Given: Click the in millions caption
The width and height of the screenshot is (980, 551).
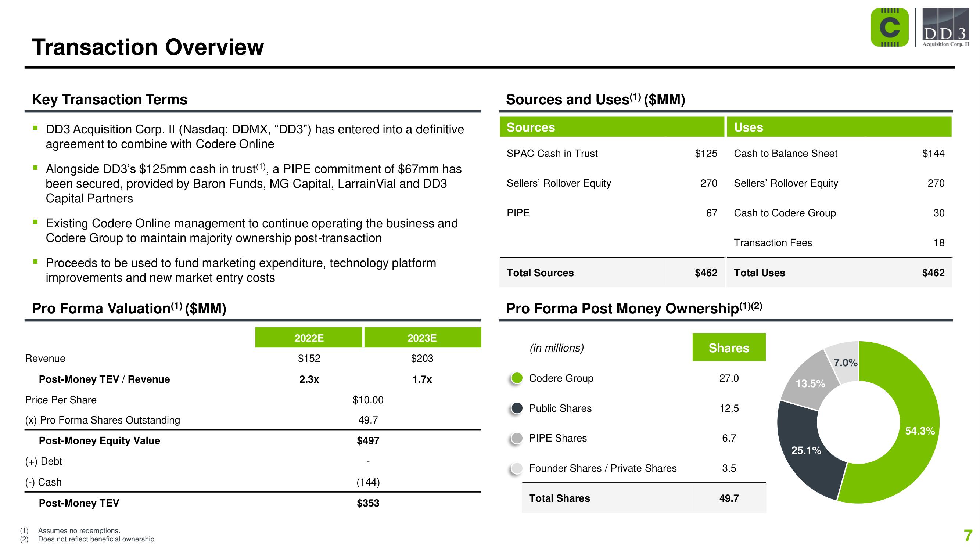Looking at the screenshot, I should 557,348.
